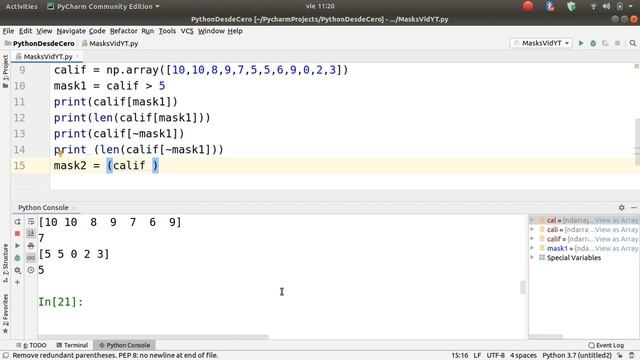Open the Tools menu
The image size is (640, 360).
[167, 31]
